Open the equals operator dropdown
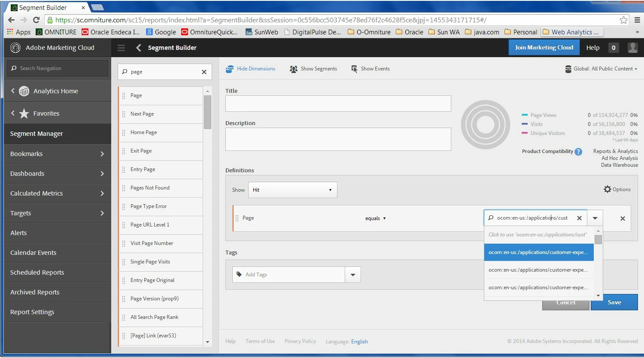 click(376, 218)
